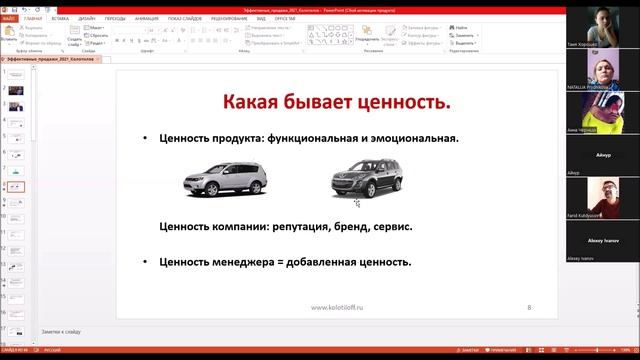Adjust the zoom slider in status bar
This screenshot has width=640, height=360.
tap(597, 350)
